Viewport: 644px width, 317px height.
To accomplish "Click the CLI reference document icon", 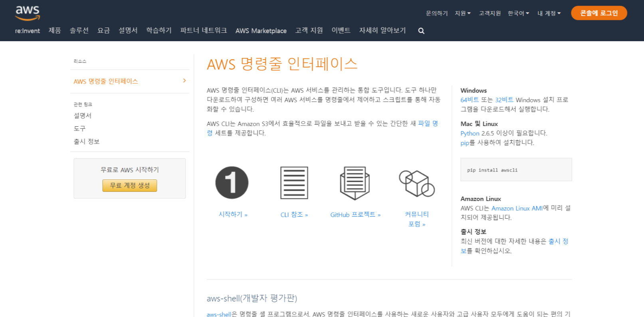I will (294, 183).
